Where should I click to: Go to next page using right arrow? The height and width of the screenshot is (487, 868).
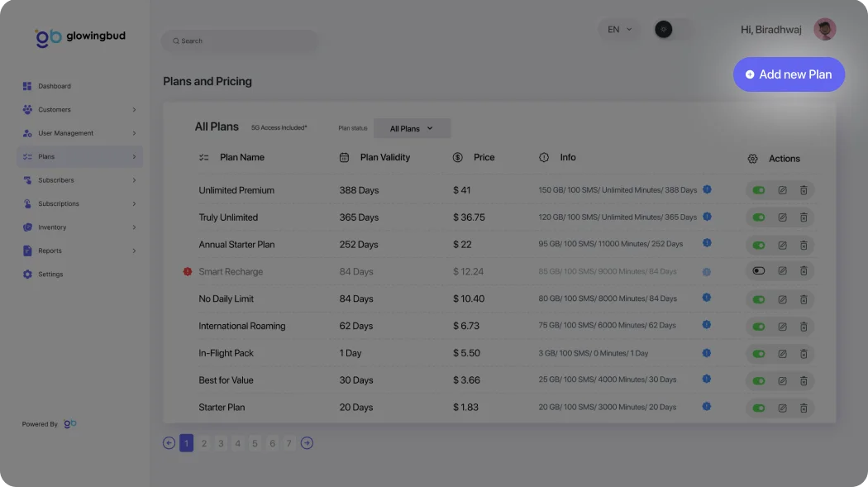[x=307, y=443]
